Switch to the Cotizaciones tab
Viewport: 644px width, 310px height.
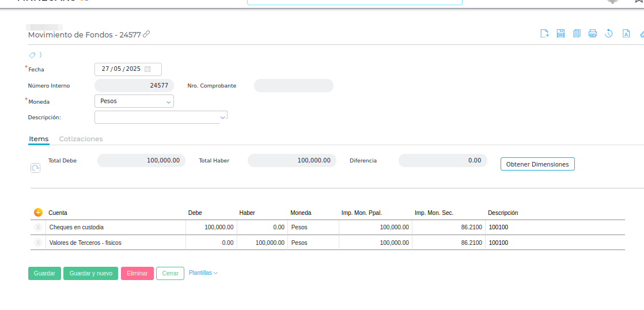(x=81, y=139)
